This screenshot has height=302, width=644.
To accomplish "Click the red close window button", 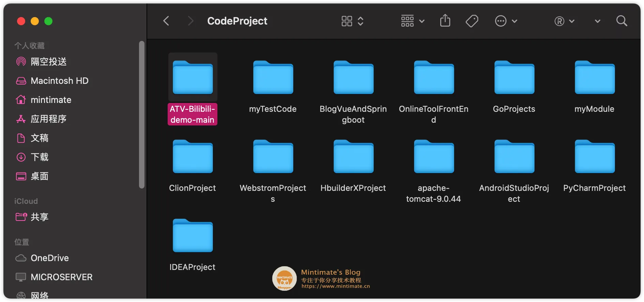I will click(21, 21).
